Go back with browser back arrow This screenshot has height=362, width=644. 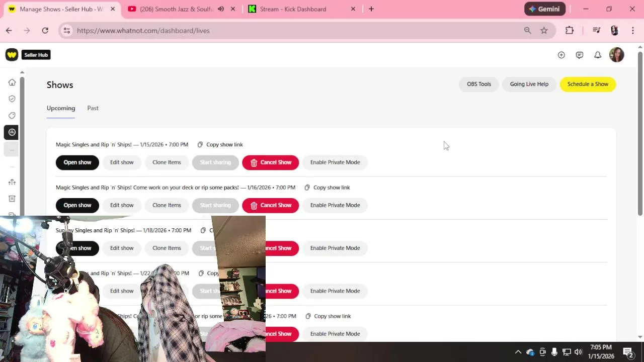9,31
